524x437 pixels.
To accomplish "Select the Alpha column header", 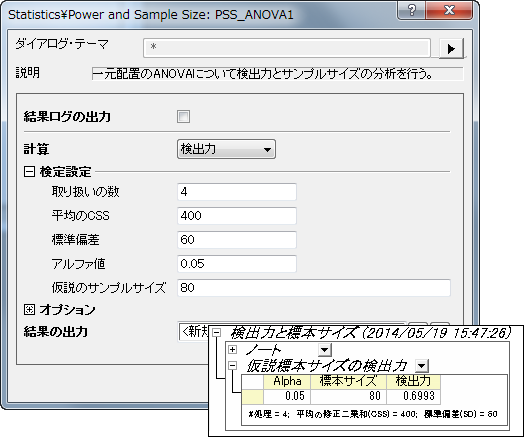I will pyautogui.click(x=287, y=382).
